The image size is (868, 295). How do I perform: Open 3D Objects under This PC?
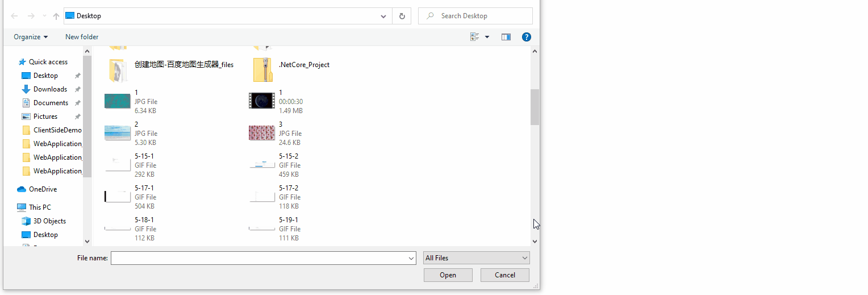[49, 221]
